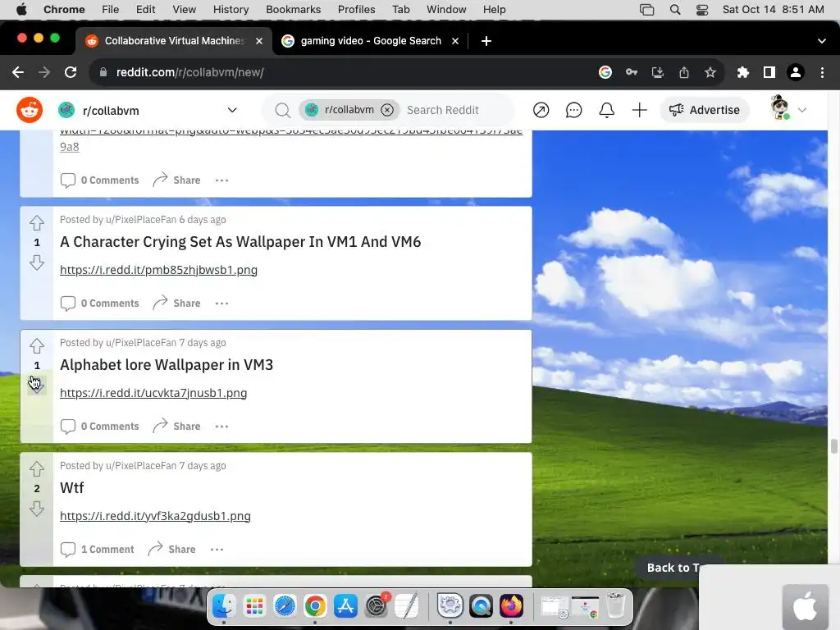
Task: Open App Store from the Dock
Action: pyautogui.click(x=345, y=606)
